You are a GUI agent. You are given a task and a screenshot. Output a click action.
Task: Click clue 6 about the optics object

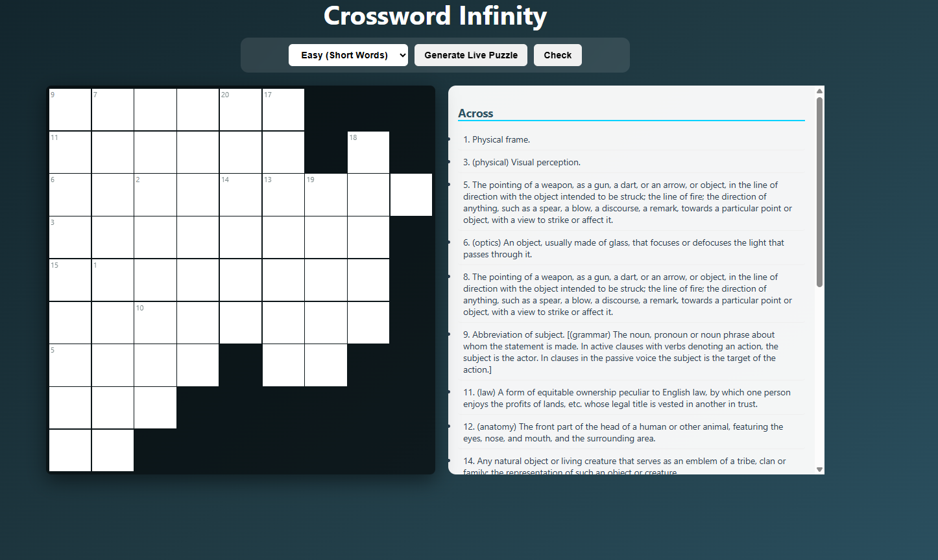tap(623, 248)
